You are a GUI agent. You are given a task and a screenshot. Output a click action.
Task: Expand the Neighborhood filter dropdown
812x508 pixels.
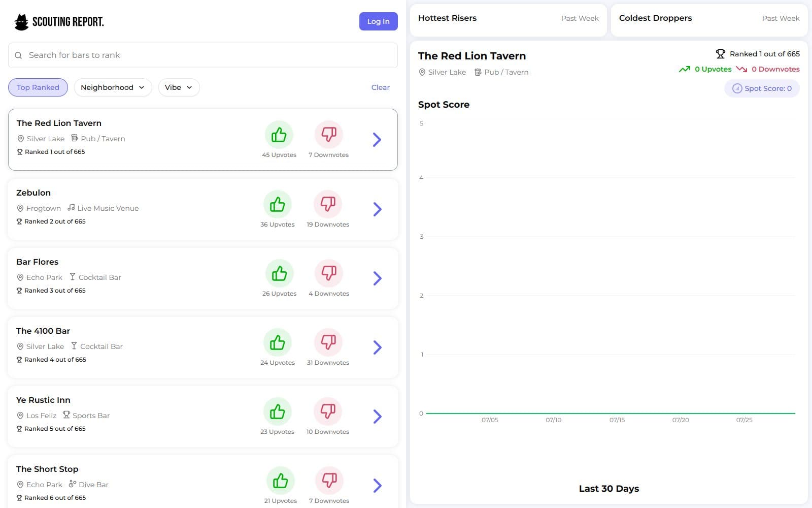[x=113, y=87]
